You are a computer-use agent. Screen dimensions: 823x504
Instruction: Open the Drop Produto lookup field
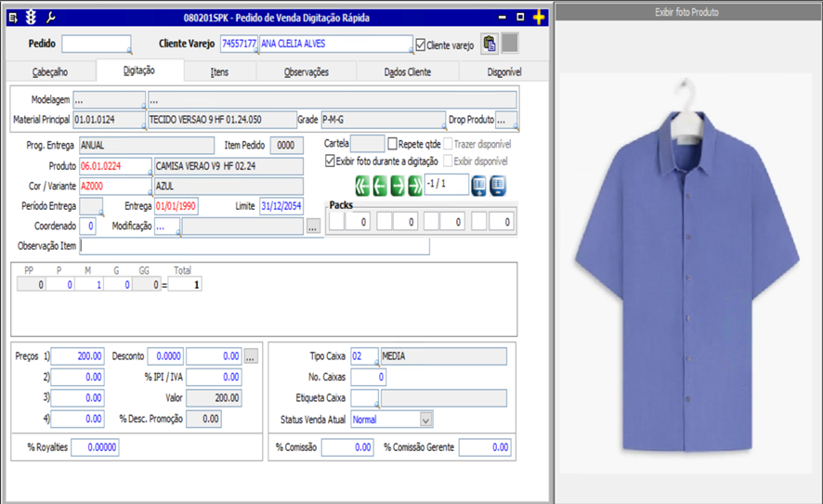coord(505,120)
